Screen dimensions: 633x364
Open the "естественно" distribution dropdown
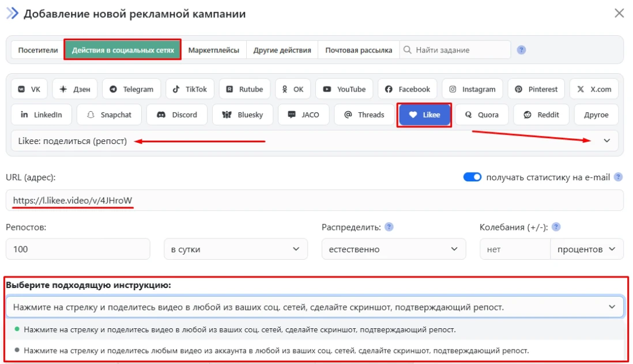pos(393,249)
